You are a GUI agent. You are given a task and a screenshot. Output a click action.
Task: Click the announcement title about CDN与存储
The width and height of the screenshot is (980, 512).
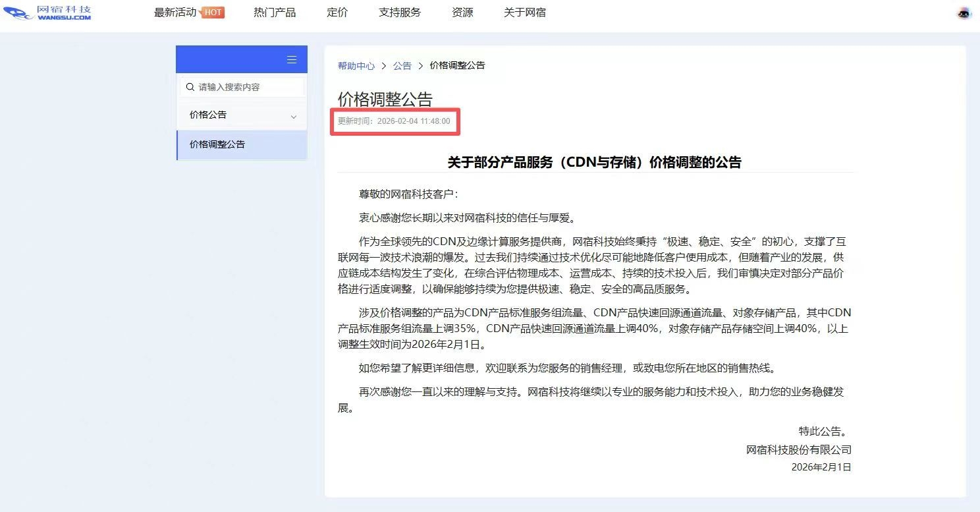[x=595, y=163]
